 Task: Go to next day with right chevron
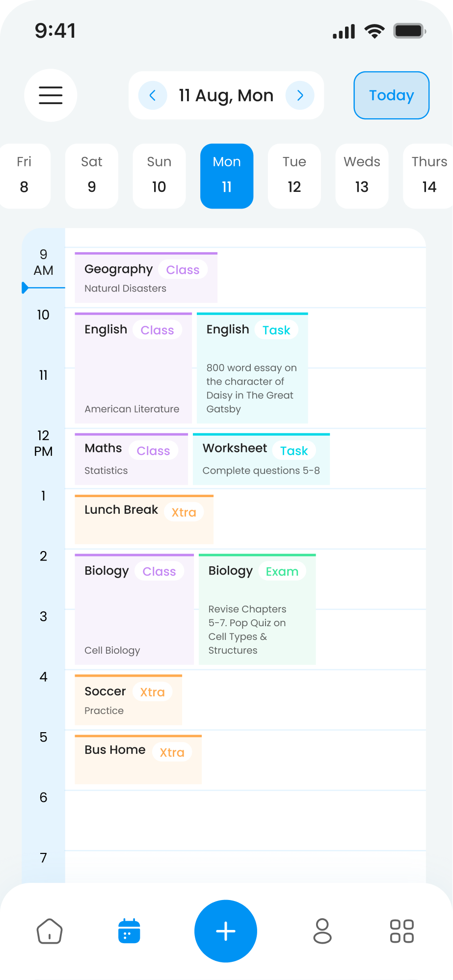[300, 95]
